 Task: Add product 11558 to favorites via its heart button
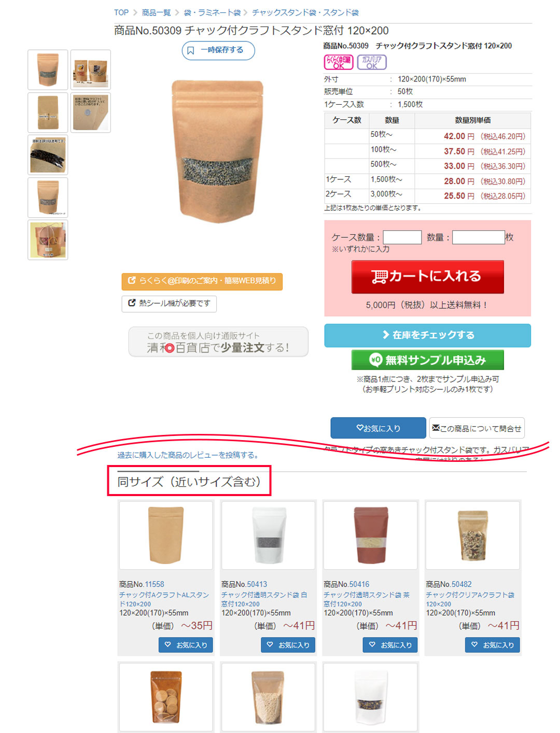(186, 645)
